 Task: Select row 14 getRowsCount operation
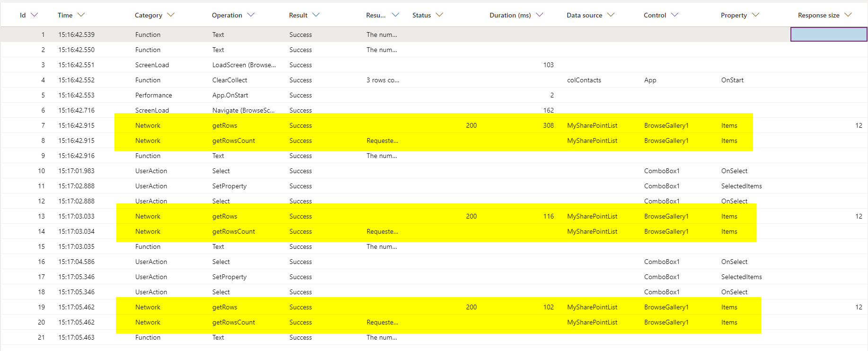point(233,231)
